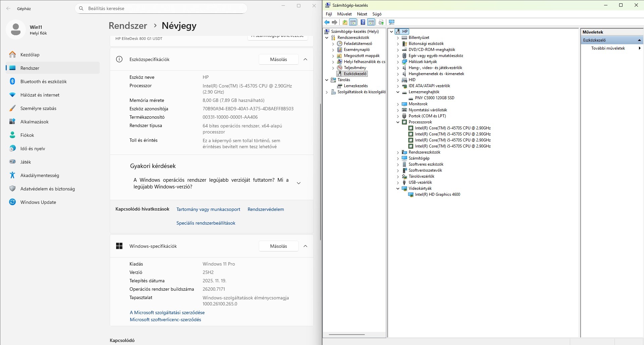The image size is (644, 345).
Task: Open Windows Update in Settings sidebar
Action: coord(38,202)
